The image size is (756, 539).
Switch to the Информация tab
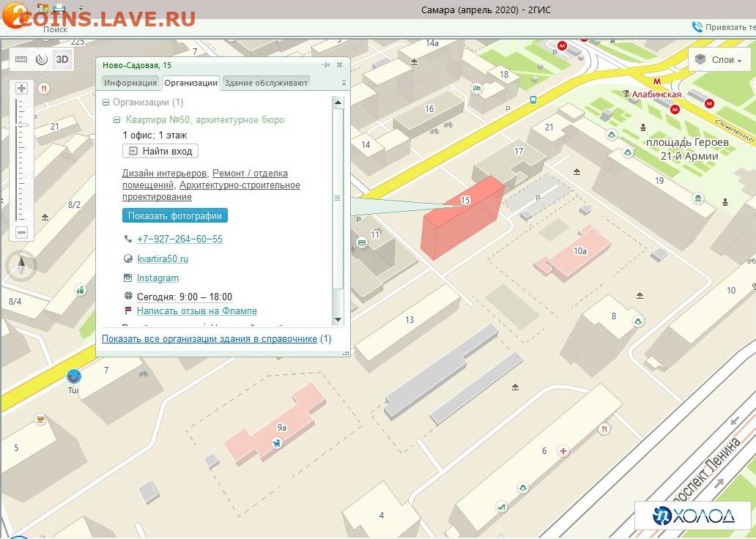[130, 83]
